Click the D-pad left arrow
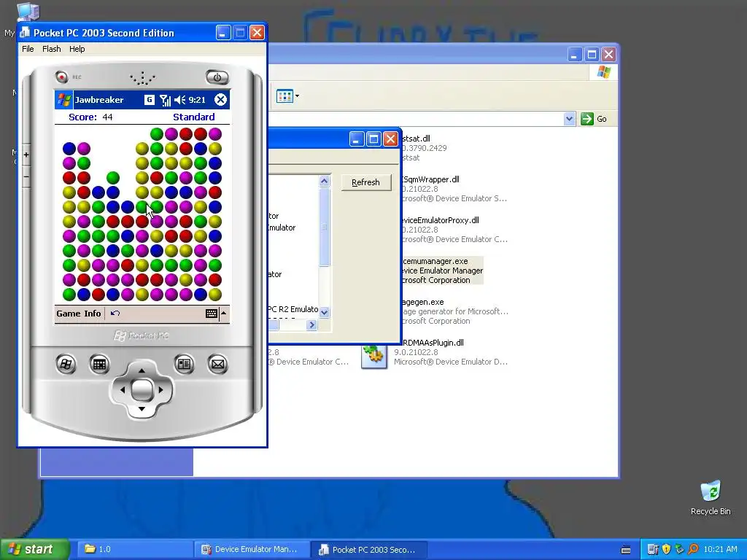Image resolution: width=747 pixels, height=560 pixels. 123,389
